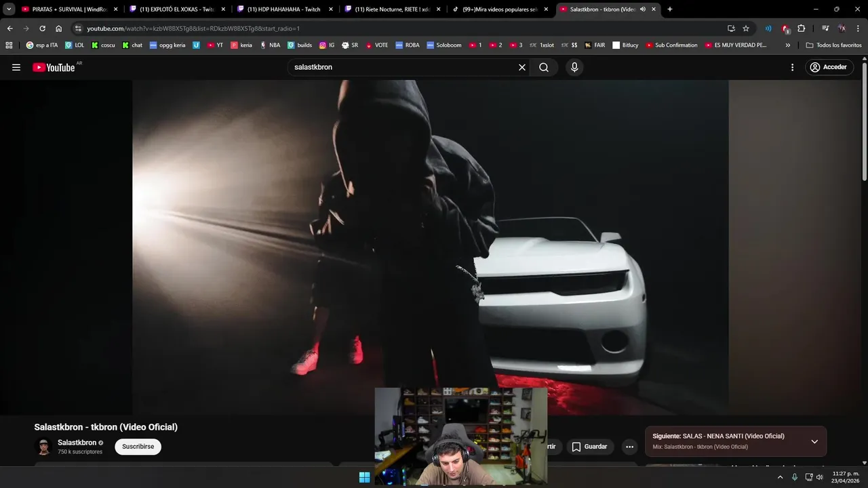Open the YouTube hamburger guide menu
The width and height of the screenshot is (868, 488).
coord(16,67)
